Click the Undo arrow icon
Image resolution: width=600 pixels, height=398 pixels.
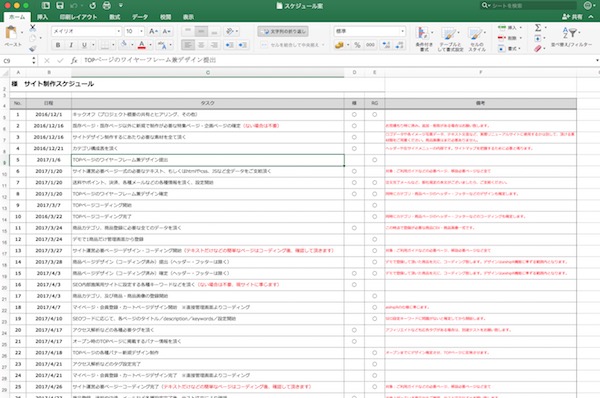click(x=75, y=5)
